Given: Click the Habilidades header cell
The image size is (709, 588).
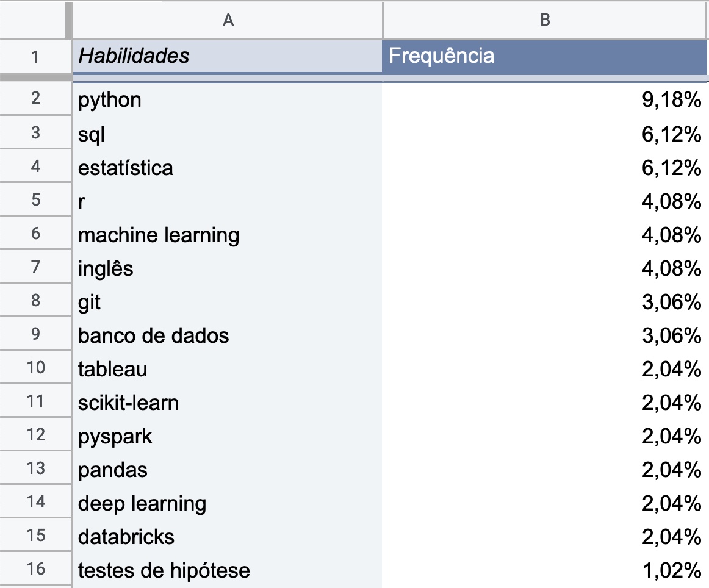Looking at the screenshot, I should (228, 56).
